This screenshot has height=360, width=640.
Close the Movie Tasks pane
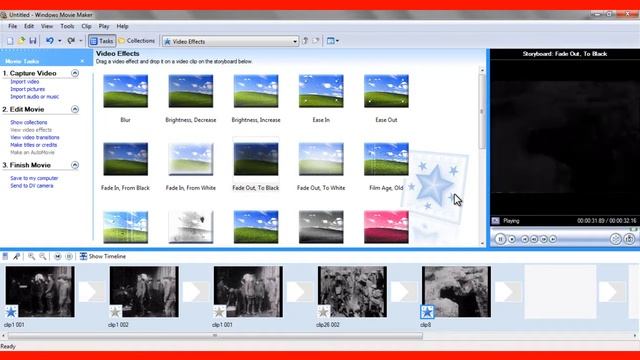[x=82, y=61]
